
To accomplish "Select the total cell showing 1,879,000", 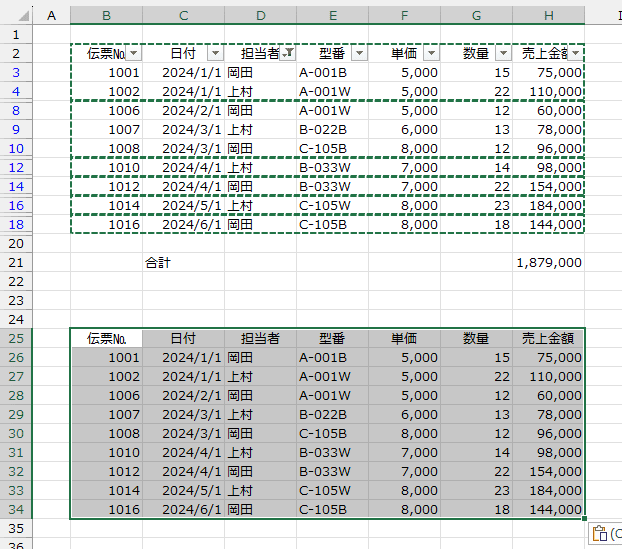I will pos(548,263).
